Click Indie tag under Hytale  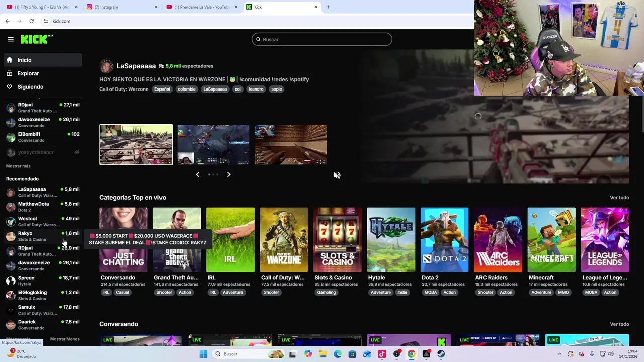(402, 292)
